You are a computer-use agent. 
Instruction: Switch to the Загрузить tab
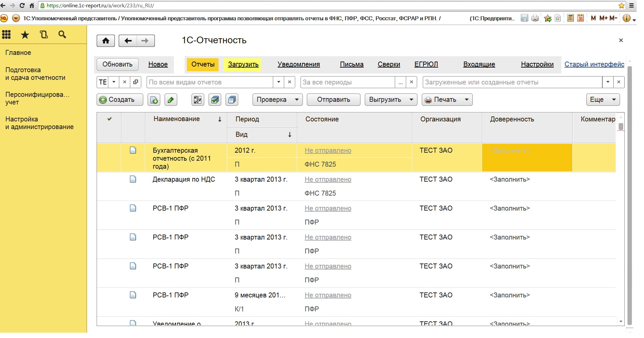pyautogui.click(x=243, y=64)
